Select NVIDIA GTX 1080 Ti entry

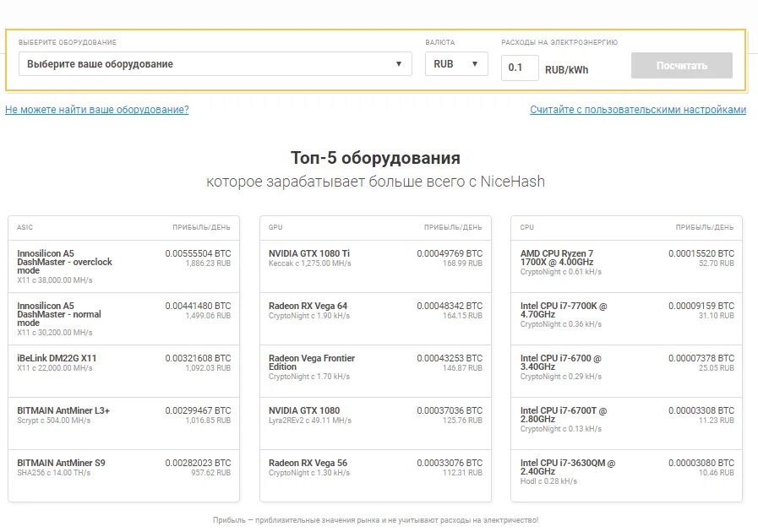tap(375, 266)
